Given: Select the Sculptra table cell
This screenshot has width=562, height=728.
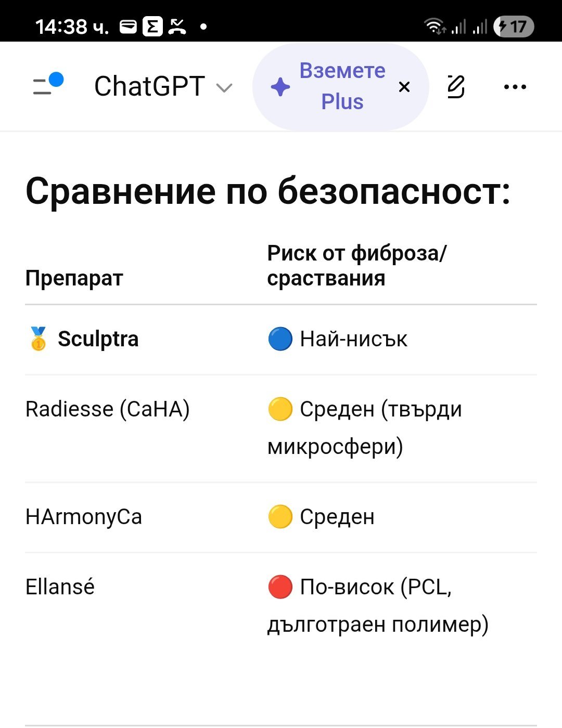Looking at the screenshot, I should (98, 339).
